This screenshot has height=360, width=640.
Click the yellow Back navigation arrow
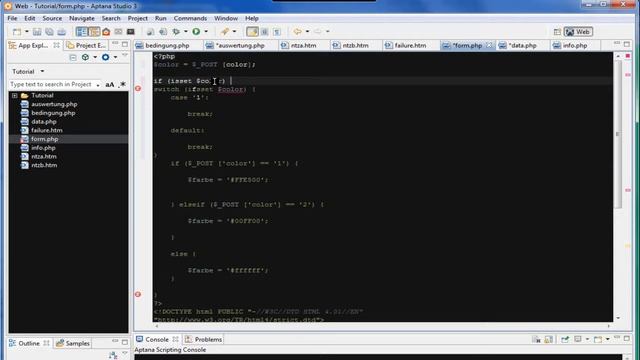[298, 31]
